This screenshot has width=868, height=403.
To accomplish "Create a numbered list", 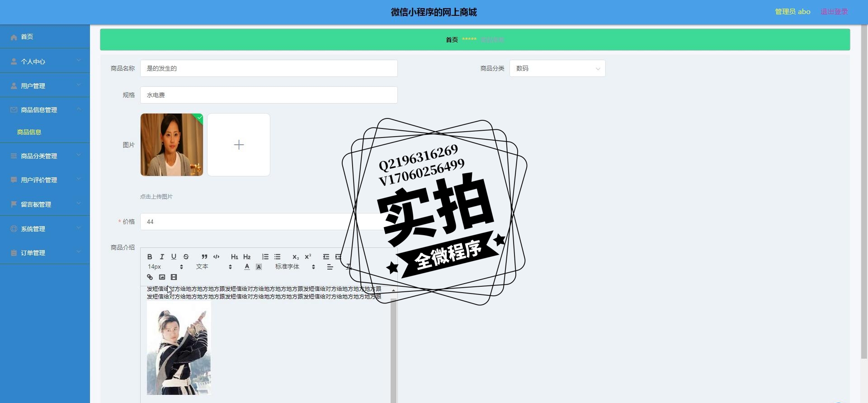I will (x=265, y=256).
